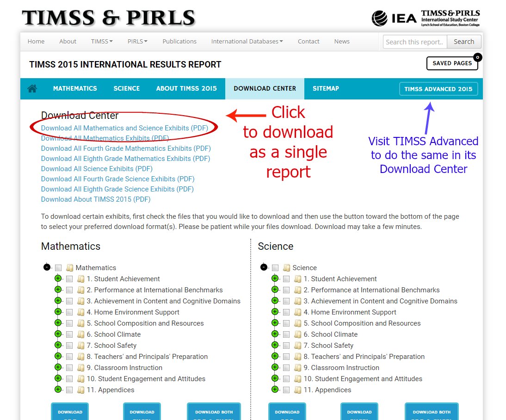This screenshot has height=420, width=506.
Task: Expand Performance at International Benchmarks under Mathematics
Action: [x=58, y=290]
